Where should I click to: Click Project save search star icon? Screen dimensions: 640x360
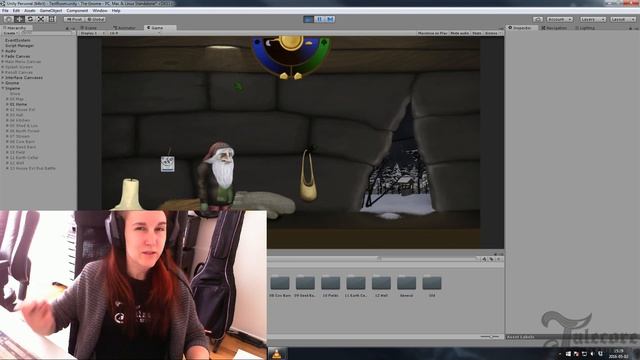click(499, 259)
